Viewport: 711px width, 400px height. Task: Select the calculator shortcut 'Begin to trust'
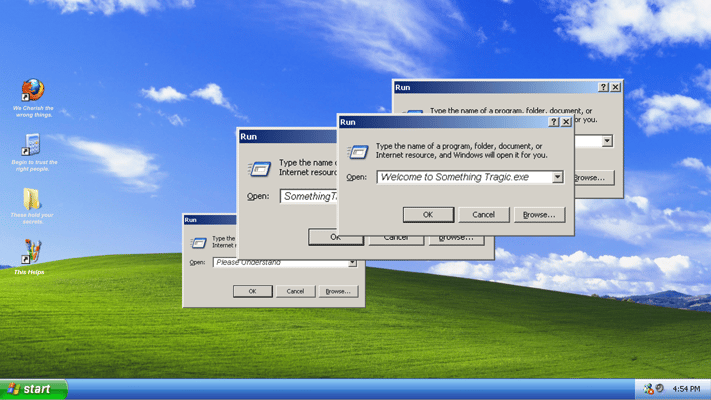32,145
